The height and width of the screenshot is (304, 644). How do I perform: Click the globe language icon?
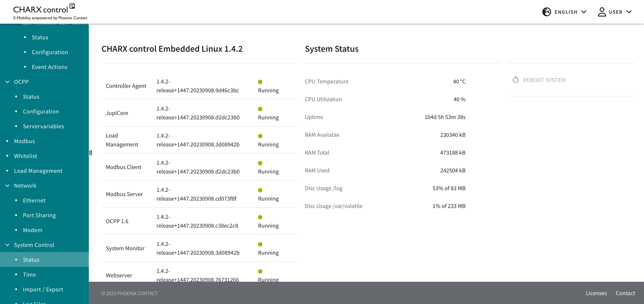point(546,12)
